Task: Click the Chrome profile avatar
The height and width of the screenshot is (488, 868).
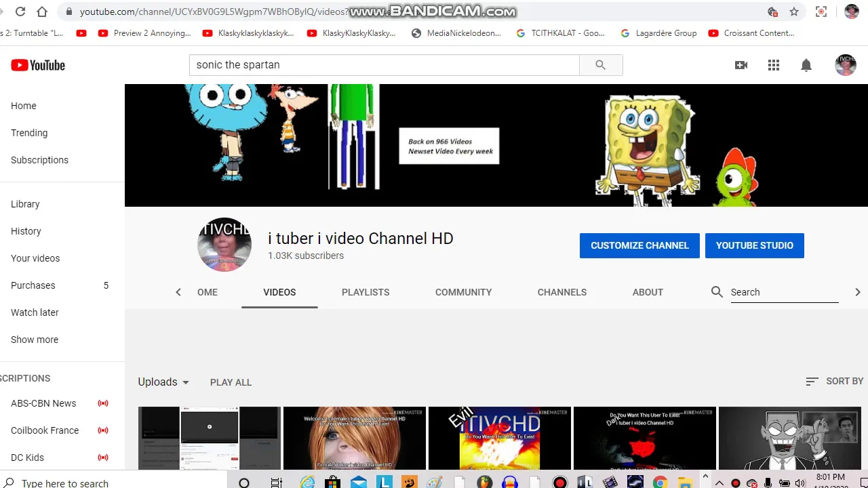Action: 852,12
